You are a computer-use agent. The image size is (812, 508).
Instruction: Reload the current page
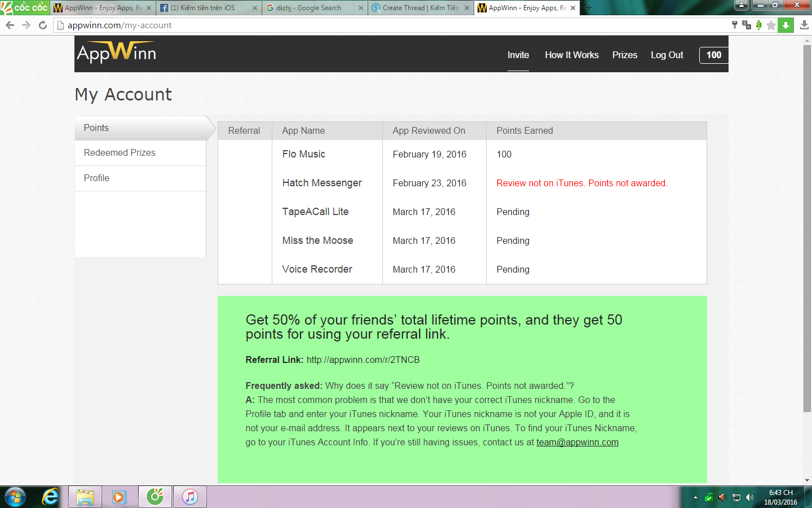[43, 25]
